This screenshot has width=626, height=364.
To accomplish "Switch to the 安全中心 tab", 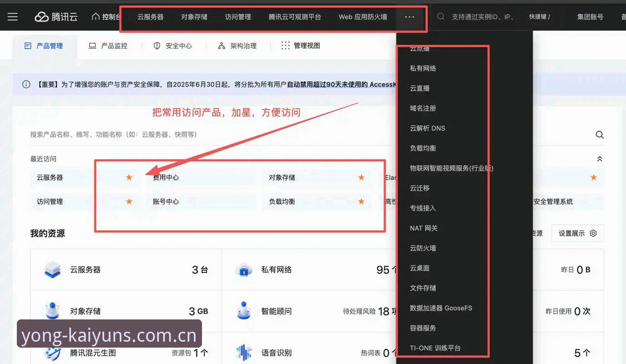I will [x=173, y=45].
